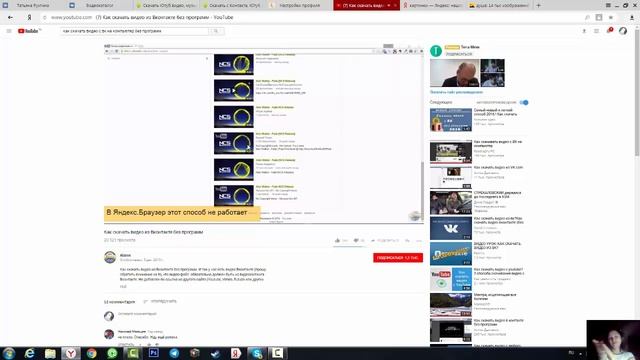This screenshot has width=640, height=360.
Task: Open a new browser tab with plus
Action: [538, 5]
